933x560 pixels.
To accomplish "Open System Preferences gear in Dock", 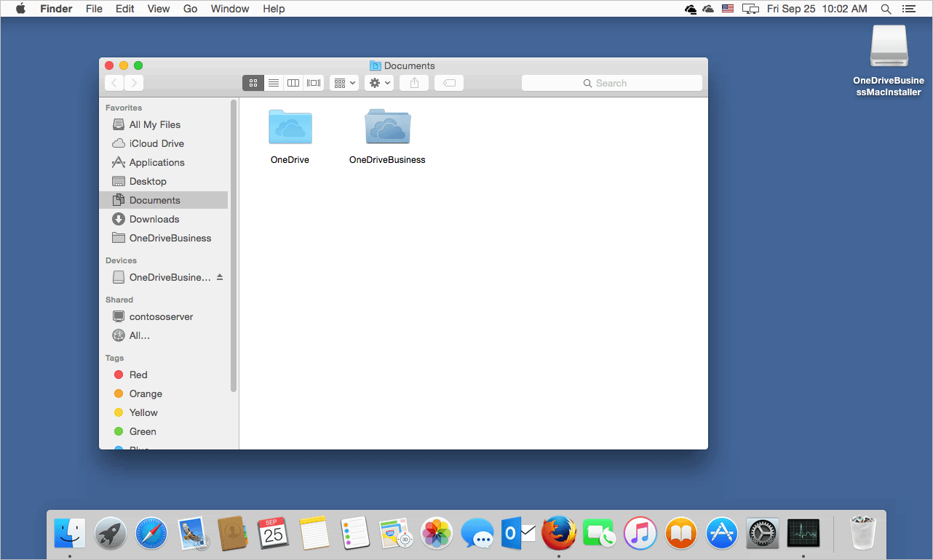I will click(x=763, y=534).
